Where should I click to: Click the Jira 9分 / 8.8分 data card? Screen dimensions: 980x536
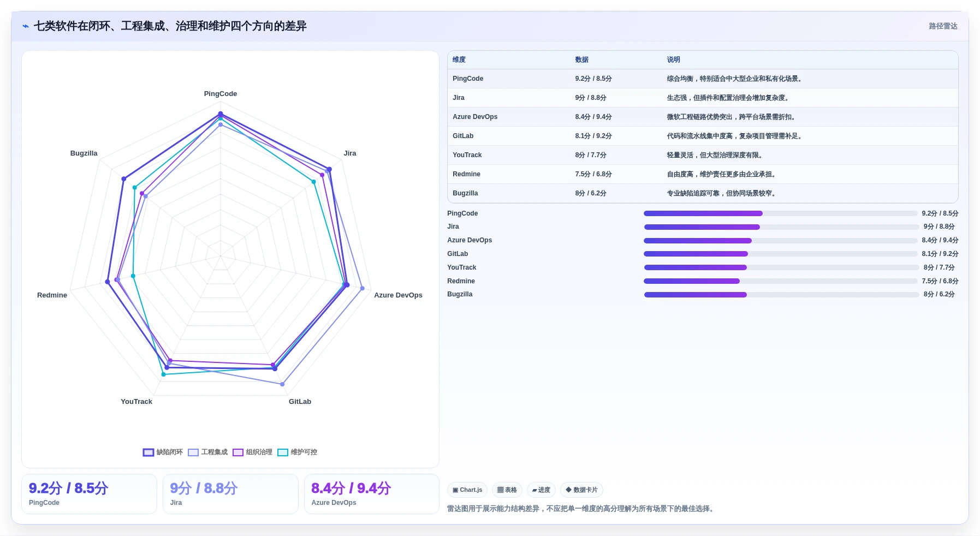click(230, 494)
